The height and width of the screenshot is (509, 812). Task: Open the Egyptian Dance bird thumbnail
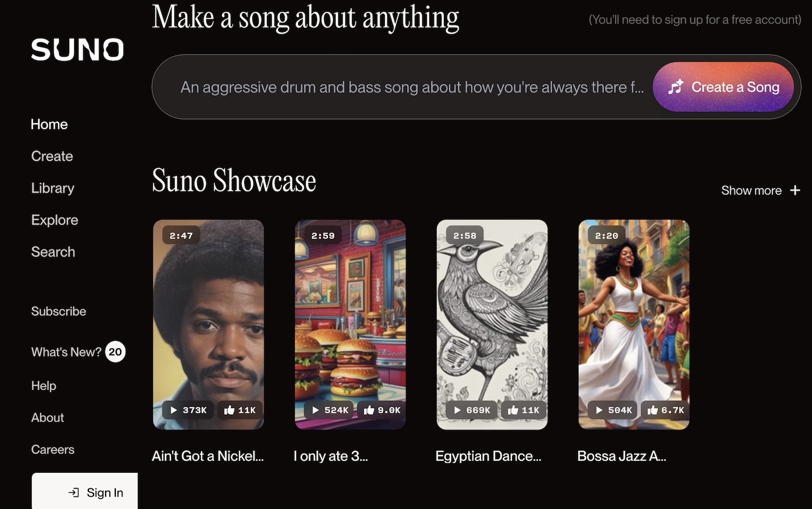click(x=492, y=325)
